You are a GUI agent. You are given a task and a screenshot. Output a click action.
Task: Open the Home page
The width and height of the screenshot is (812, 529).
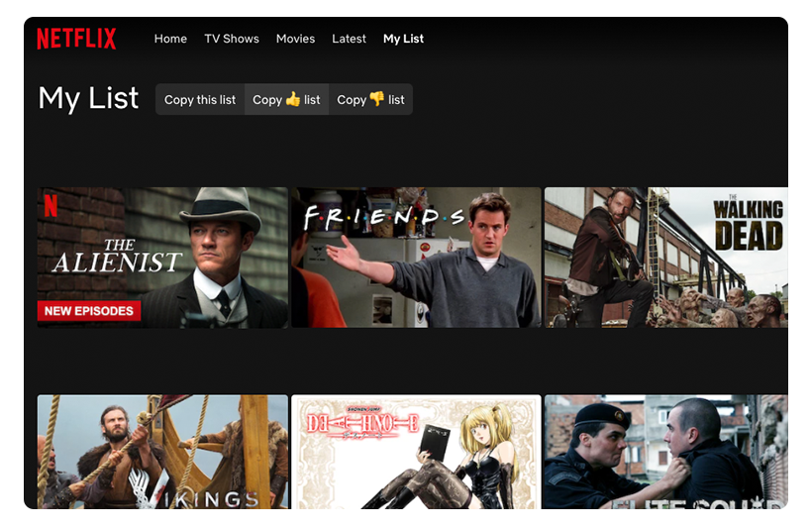click(x=170, y=39)
